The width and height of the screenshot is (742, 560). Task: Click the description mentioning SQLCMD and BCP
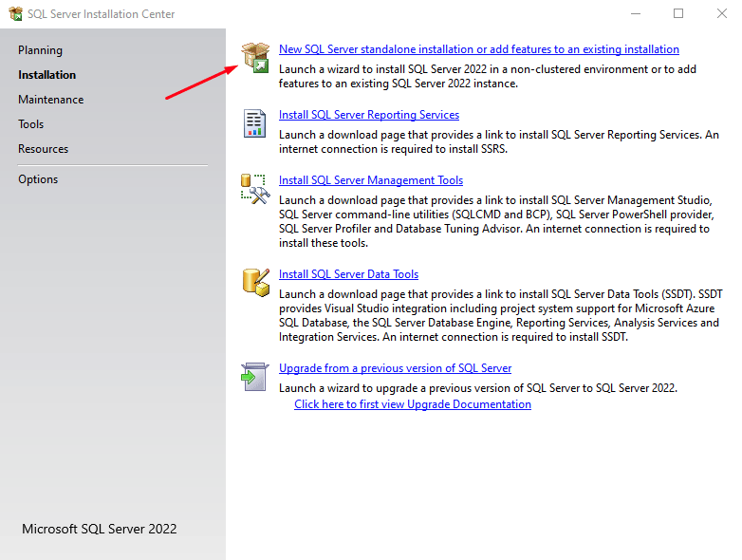pos(496,221)
